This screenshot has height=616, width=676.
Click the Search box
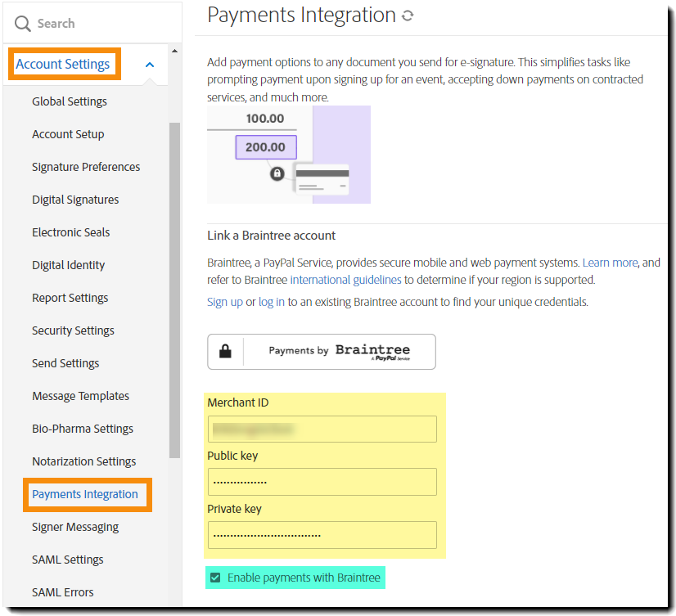[98, 24]
